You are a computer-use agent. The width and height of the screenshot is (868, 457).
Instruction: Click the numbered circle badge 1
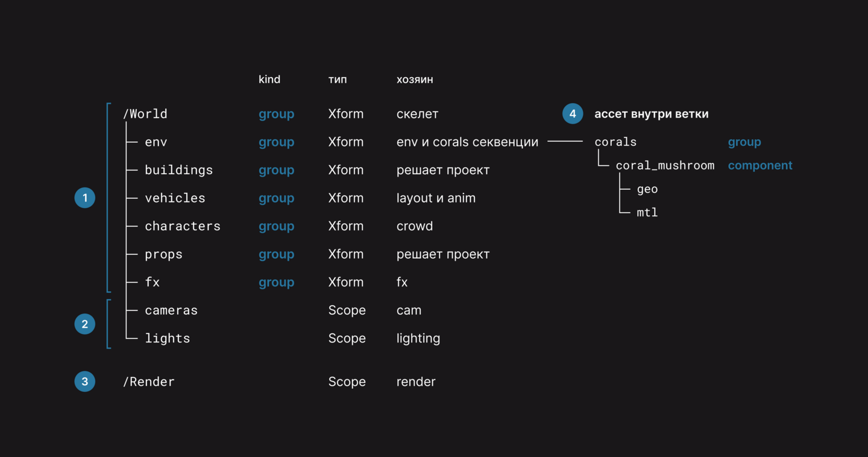(x=85, y=198)
